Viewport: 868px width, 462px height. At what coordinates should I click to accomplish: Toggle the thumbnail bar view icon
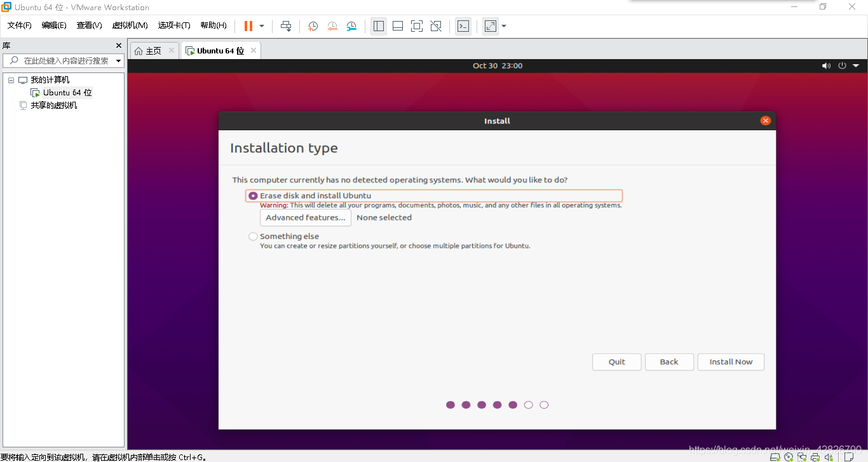pos(398,26)
